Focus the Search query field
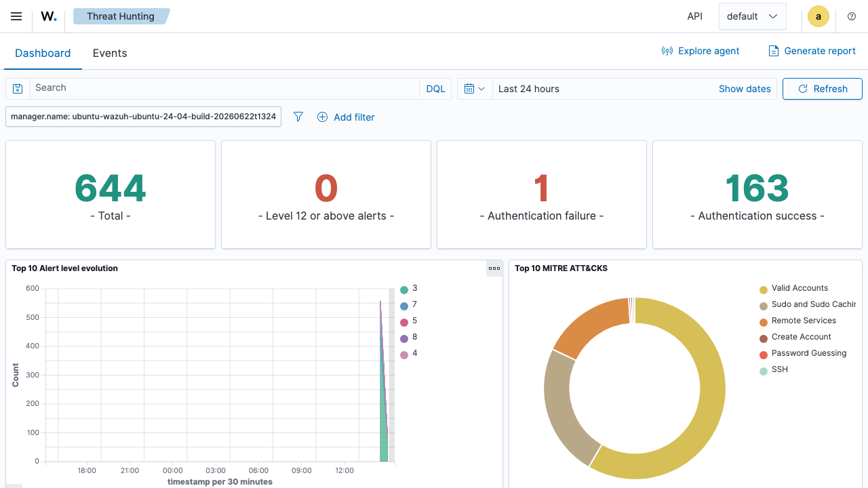The image size is (868, 488). tap(224, 88)
